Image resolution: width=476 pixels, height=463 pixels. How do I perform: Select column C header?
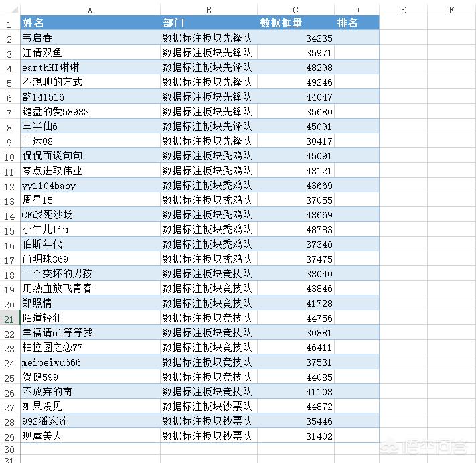click(x=296, y=10)
